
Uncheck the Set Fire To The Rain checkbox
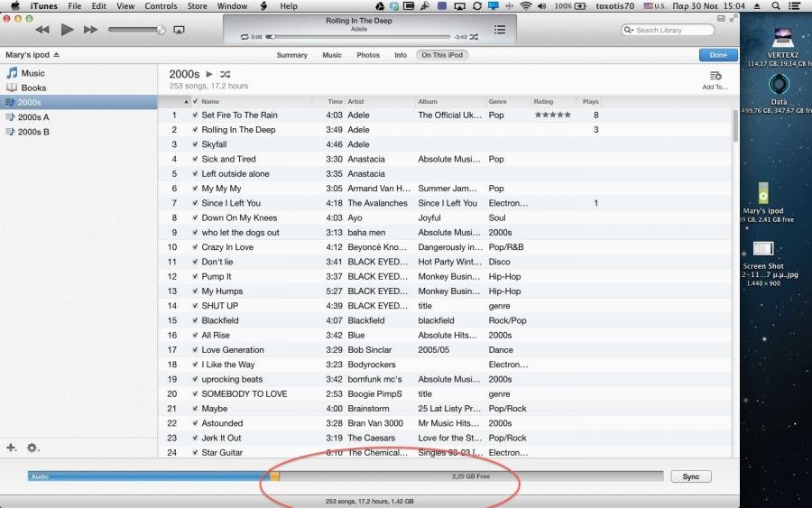tap(195, 115)
